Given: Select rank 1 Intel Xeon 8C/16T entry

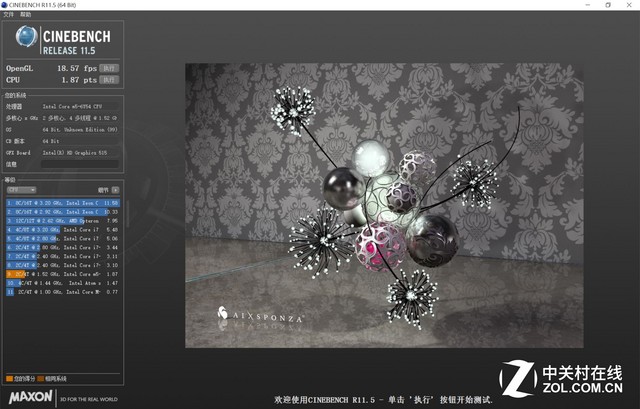Looking at the screenshot, I should pyautogui.click(x=63, y=203).
